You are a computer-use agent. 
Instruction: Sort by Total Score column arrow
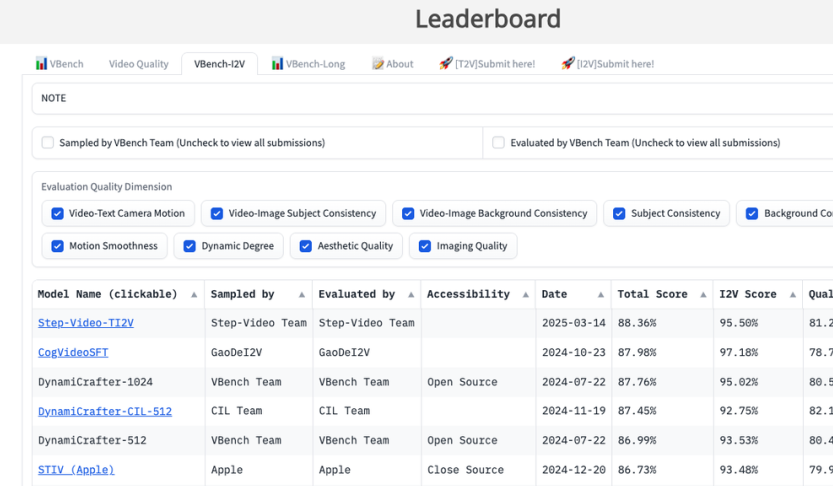[x=703, y=295]
